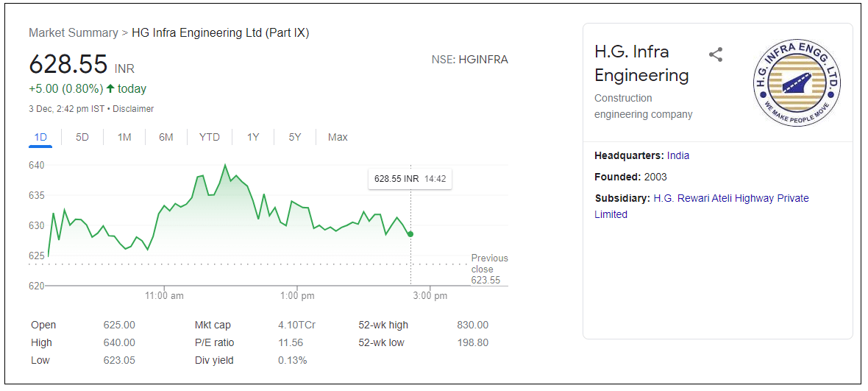Click the Disclaimer link

pos(133,109)
